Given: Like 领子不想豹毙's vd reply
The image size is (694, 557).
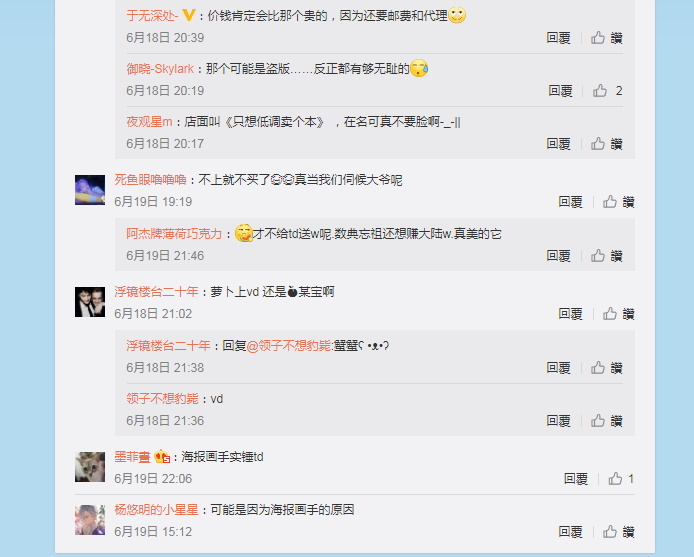Looking at the screenshot, I should coord(606,421).
